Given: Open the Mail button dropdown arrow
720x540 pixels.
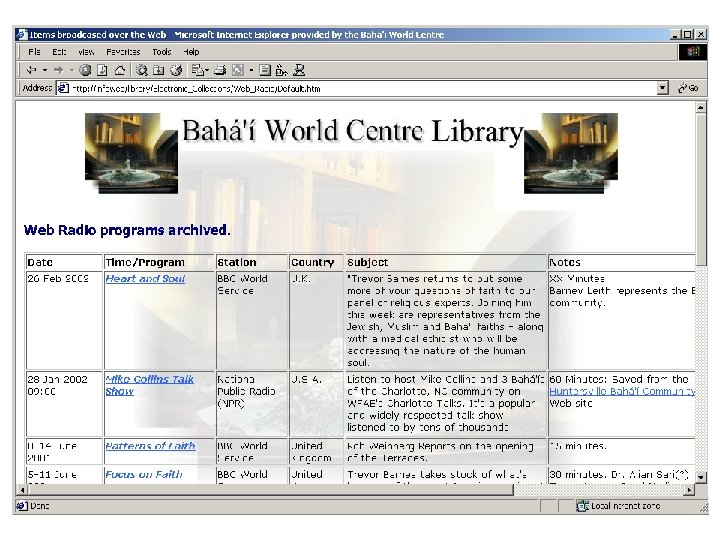Looking at the screenshot, I should (207, 70).
